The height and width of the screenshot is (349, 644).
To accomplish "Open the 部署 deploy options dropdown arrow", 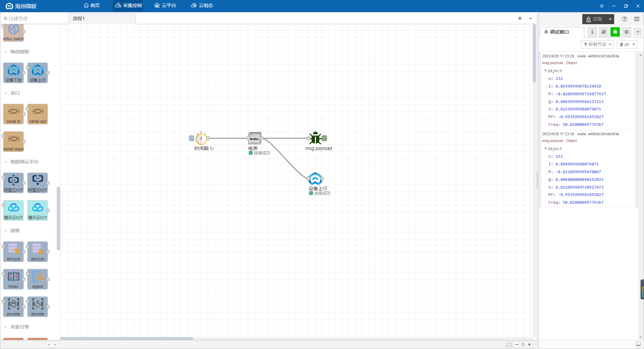I will pyautogui.click(x=610, y=19).
